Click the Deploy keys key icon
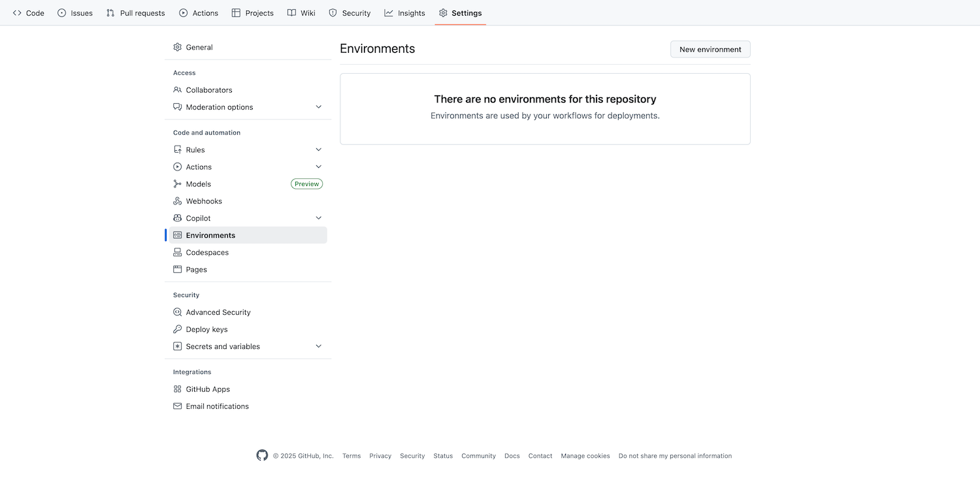Screen dimensions: 980x484 [x=177, y=329]
